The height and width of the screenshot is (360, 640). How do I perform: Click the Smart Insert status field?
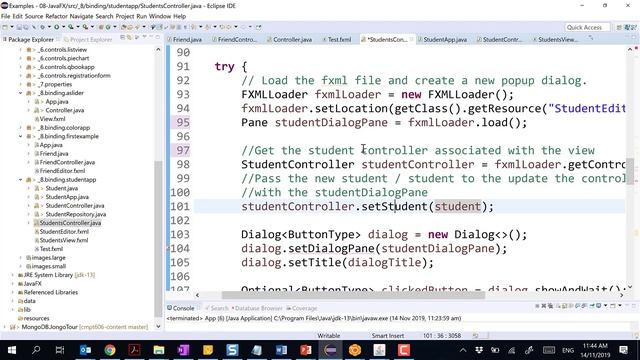[387, 336]
